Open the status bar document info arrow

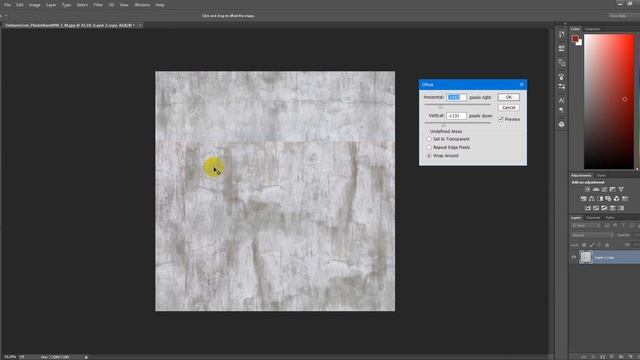(x=86, y=357)
